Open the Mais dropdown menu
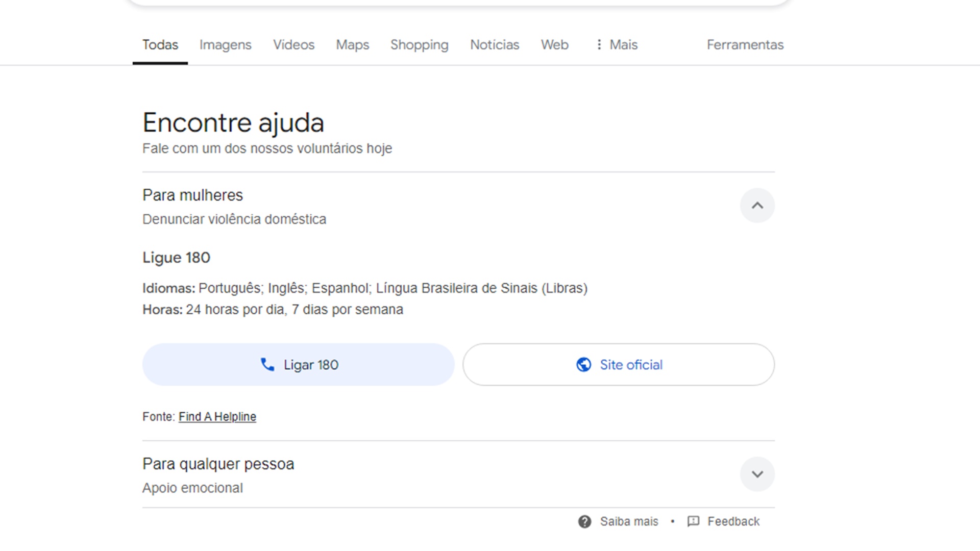This screenshot has height=551, width=980. click(615, 44)
